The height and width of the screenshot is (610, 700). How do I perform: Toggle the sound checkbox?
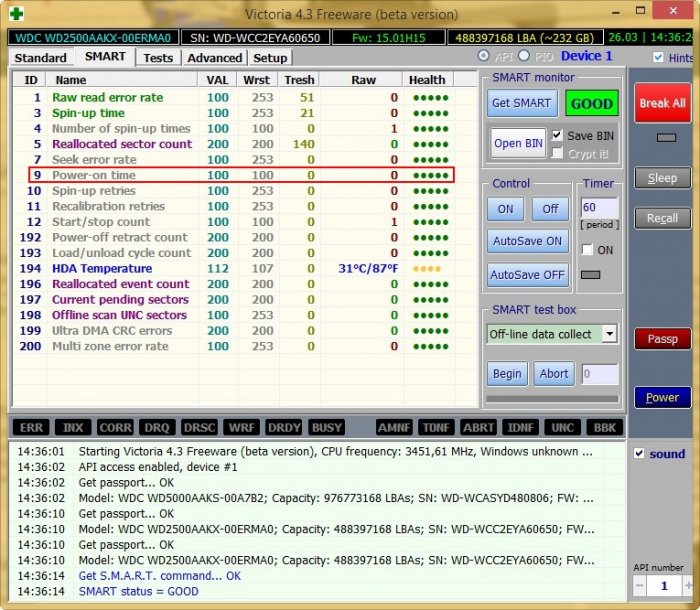(x=639, y=453)
